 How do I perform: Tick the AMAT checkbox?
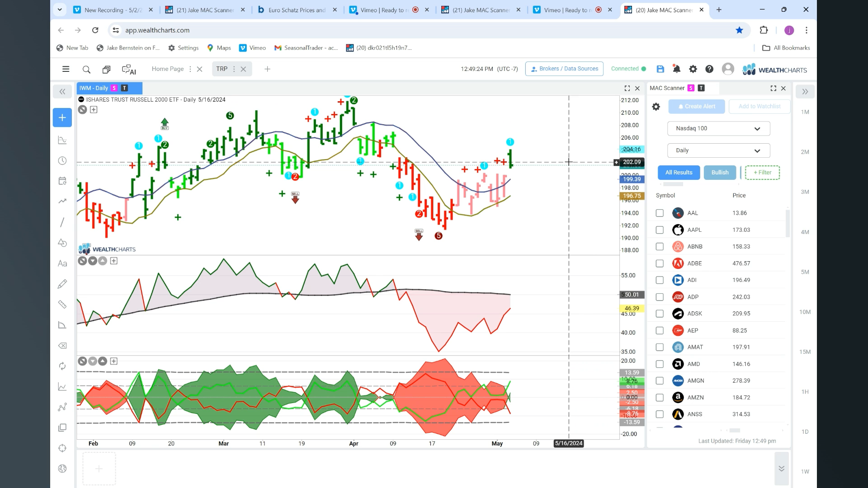click(x=660, y=347)
